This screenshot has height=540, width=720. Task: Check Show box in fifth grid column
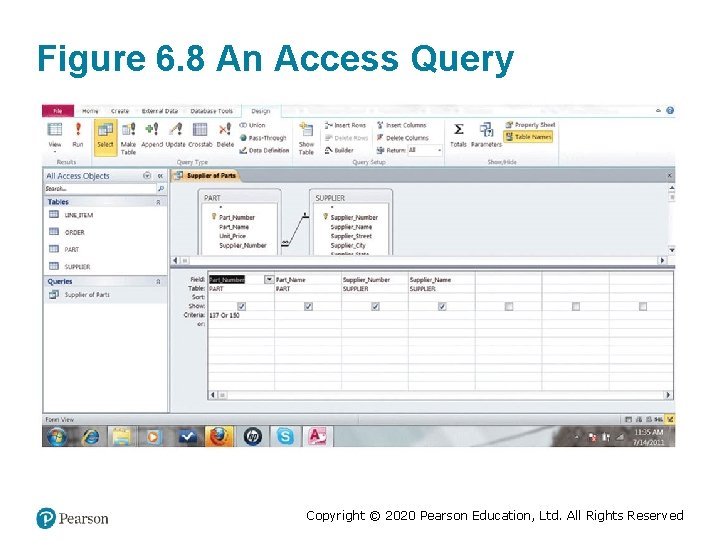pyautogui.click(x=509, y=306)
